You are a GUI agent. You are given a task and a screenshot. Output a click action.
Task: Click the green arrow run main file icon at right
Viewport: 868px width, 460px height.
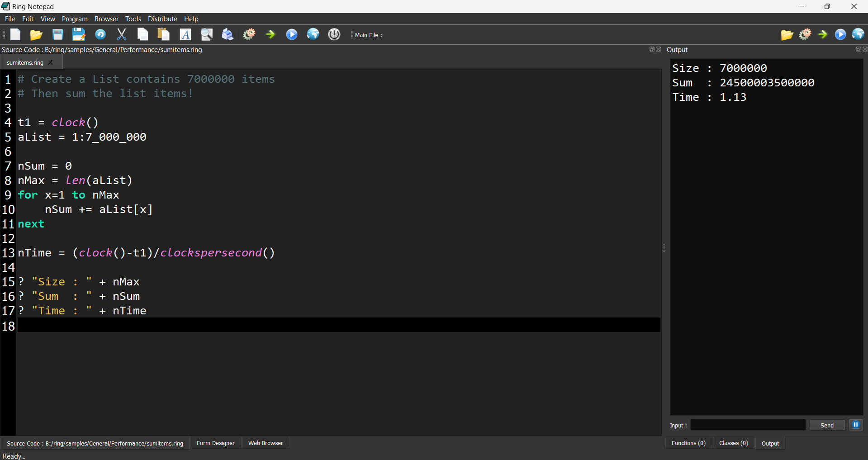pyautogui.click(x=823, y=34)
